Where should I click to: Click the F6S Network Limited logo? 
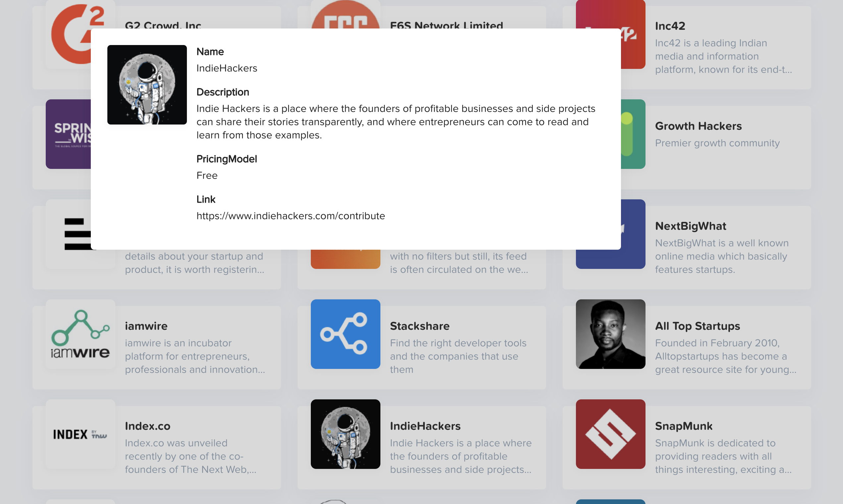tap(345, 15)
